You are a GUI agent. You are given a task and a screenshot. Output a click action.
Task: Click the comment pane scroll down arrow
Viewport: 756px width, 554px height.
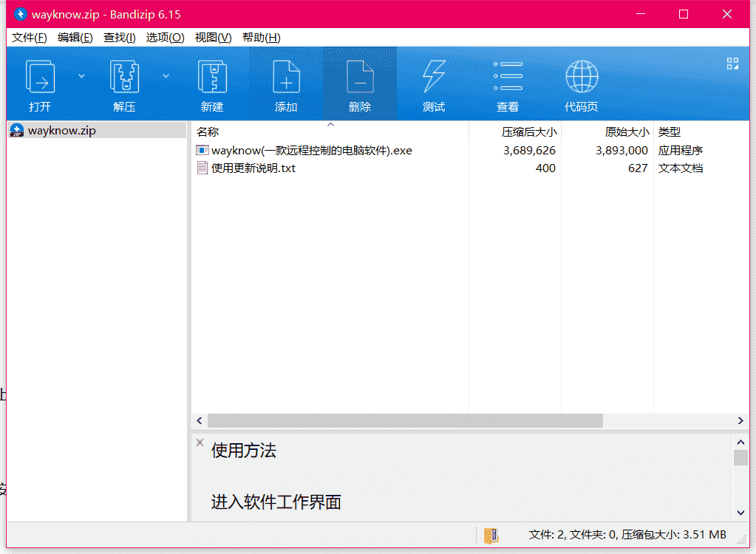(740, 513)
